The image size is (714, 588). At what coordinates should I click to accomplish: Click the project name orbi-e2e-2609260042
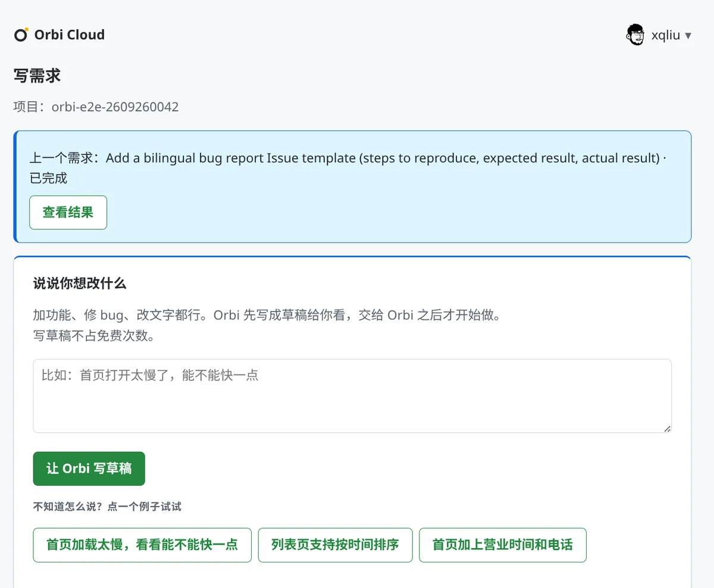point(115,107)
